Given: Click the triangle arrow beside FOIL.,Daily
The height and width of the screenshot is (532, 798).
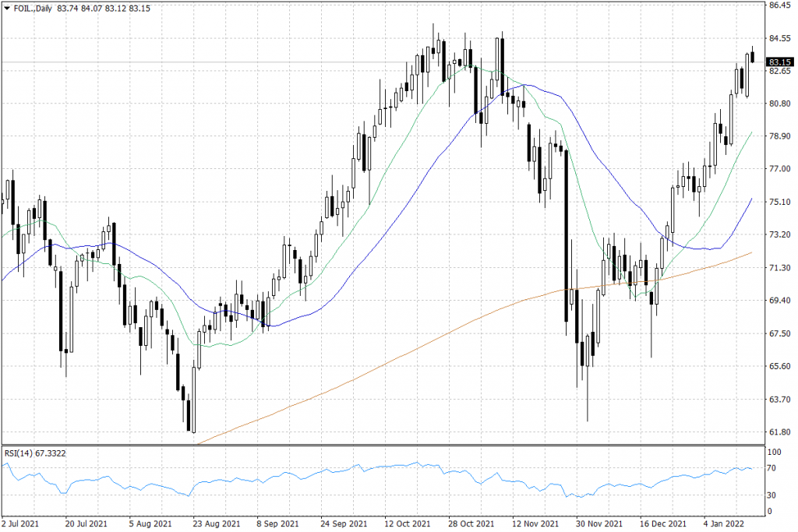Looking at the screenshot, I should point(6,8).
